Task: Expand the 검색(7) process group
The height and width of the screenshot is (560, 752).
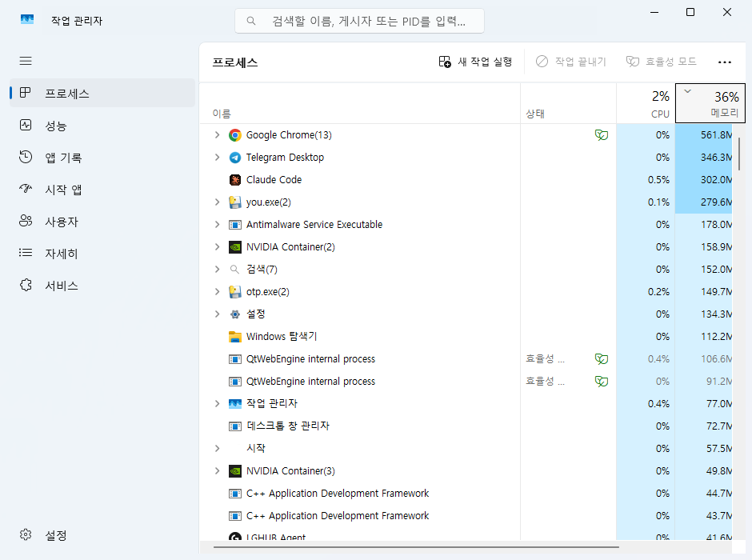Action: point(218,270)
